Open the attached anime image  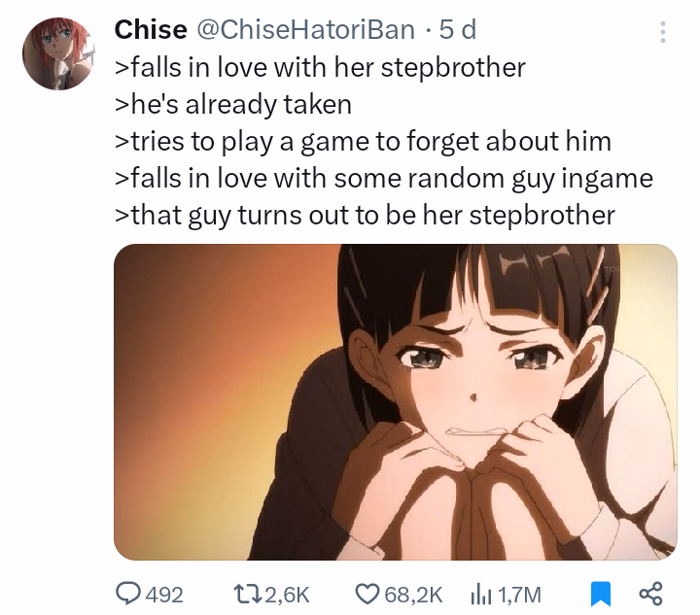coord(396,402)
